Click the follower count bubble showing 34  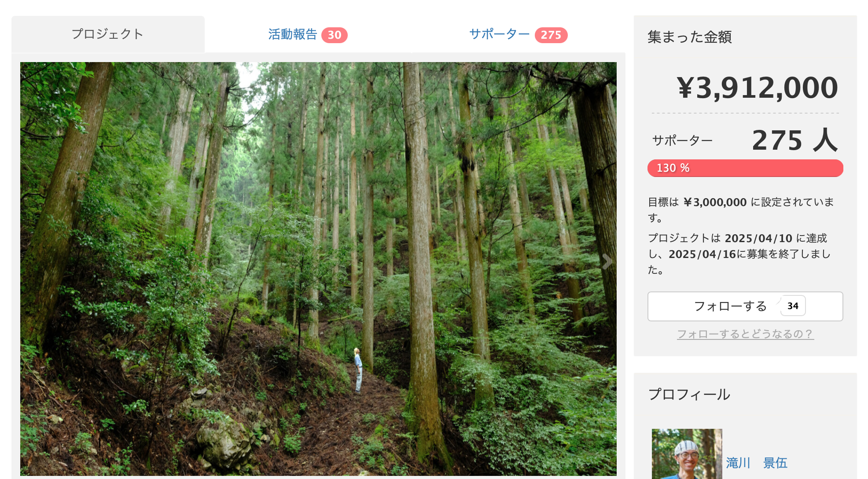click(793, 306)
